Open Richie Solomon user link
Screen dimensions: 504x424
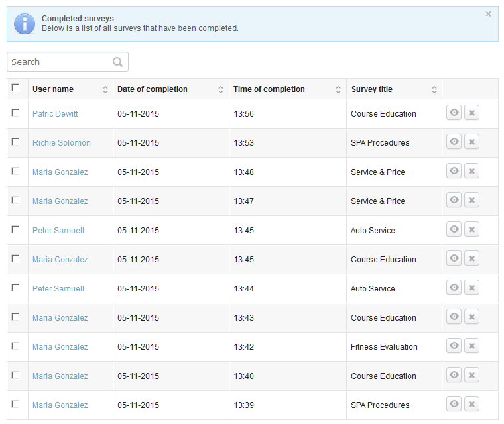click(x=62, y=143)
